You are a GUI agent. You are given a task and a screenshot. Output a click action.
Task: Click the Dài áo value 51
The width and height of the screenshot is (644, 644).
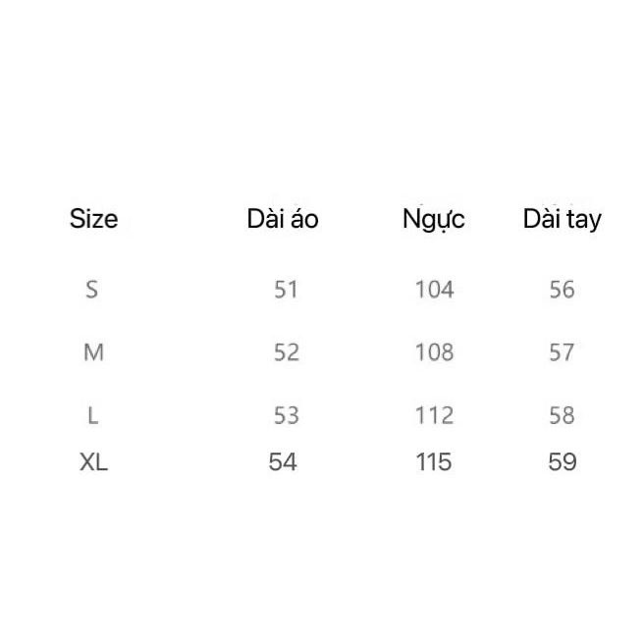(286, 290)
